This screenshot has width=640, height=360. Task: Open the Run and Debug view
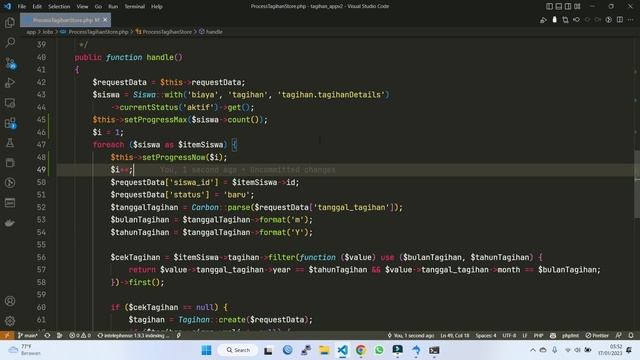click(x=10, y=82)
